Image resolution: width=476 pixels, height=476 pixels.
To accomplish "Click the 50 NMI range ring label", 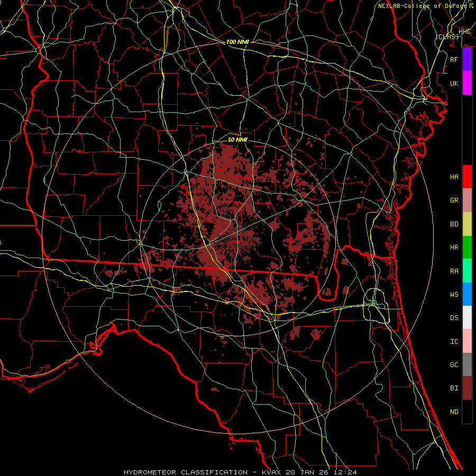I will pos(237,140).
